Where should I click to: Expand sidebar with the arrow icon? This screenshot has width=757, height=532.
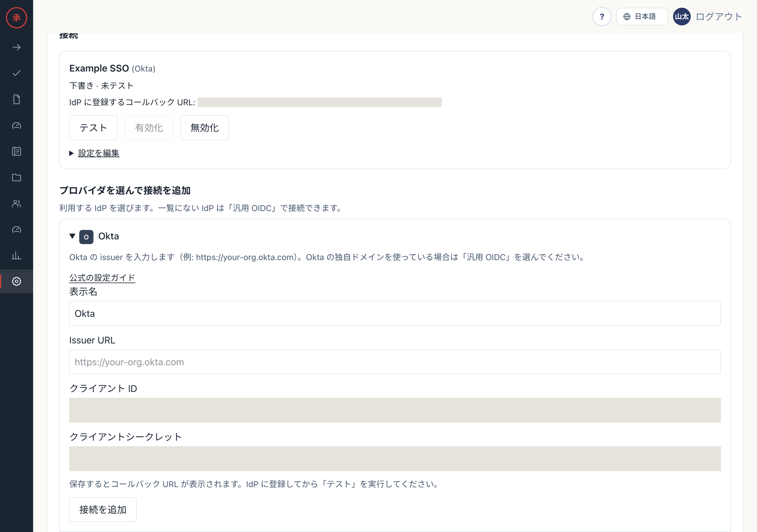pyautogui.click(x=17, y=48)
